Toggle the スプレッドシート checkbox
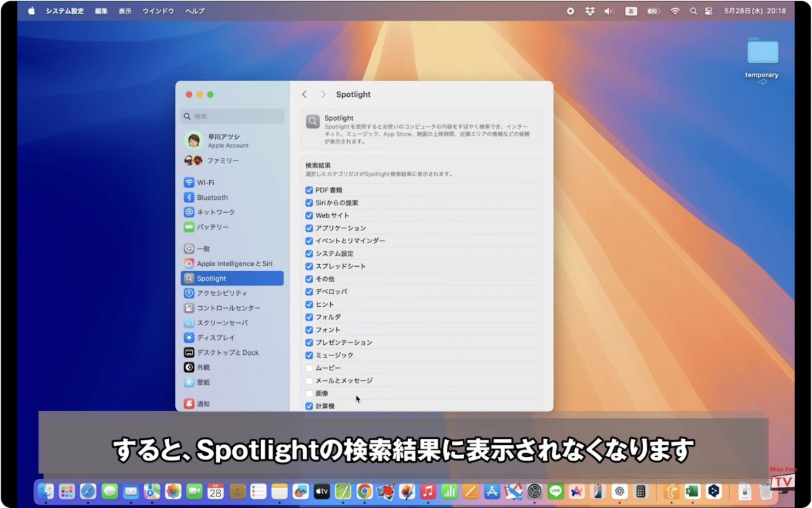The width and height of the screenshot is (812, 508). pos(309,266)
